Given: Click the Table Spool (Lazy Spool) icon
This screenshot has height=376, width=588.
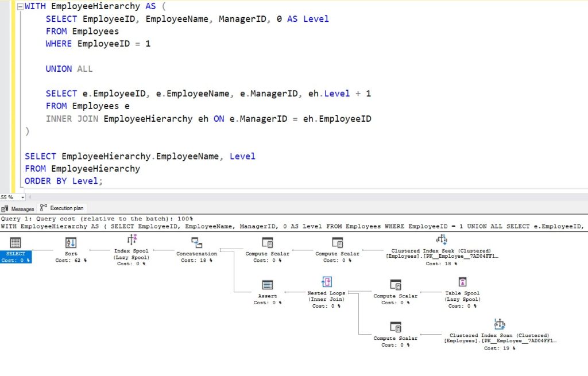Looking at the screenshot, I should [462, 282].
